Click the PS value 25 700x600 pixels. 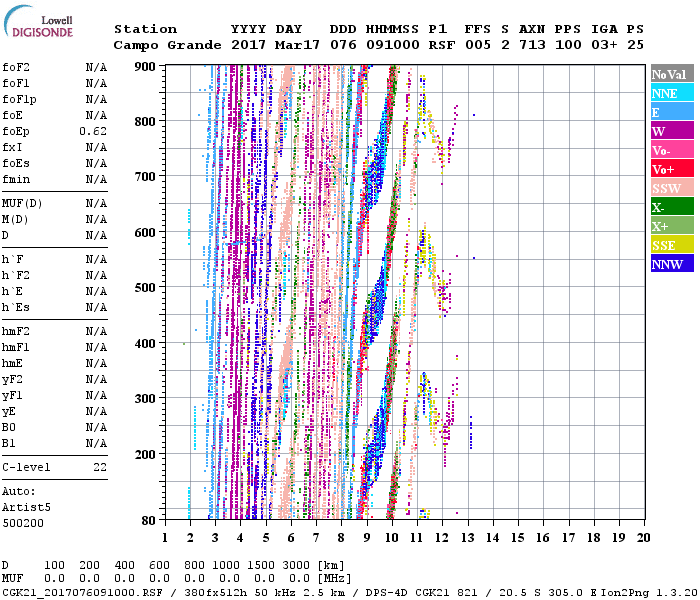(635, 45)
